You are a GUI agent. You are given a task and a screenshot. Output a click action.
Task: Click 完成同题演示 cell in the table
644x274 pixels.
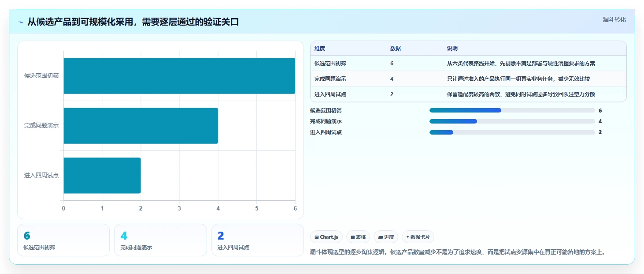pyautogui.click(x=330, y=79)
